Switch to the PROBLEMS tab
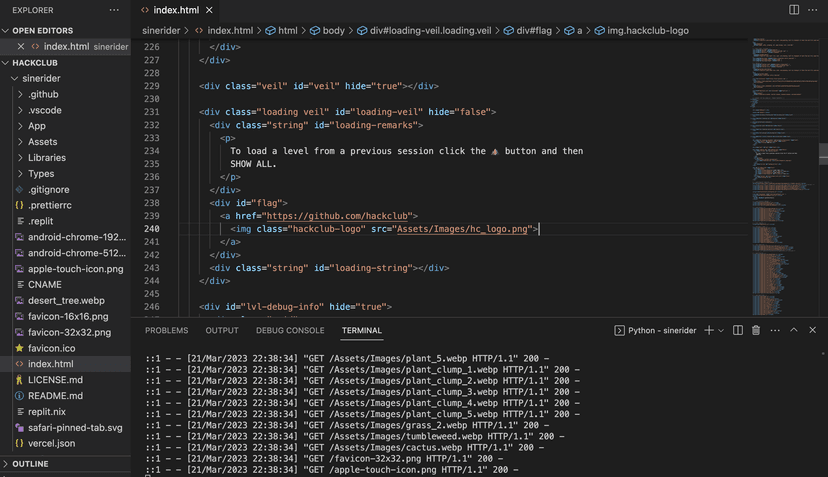Screen dimensions: 828x477 tap(166, 330)
